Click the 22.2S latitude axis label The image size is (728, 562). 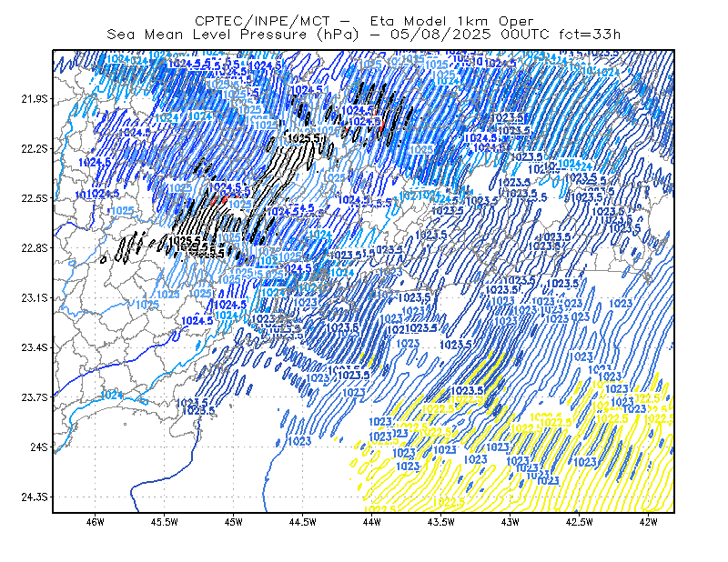35,148
